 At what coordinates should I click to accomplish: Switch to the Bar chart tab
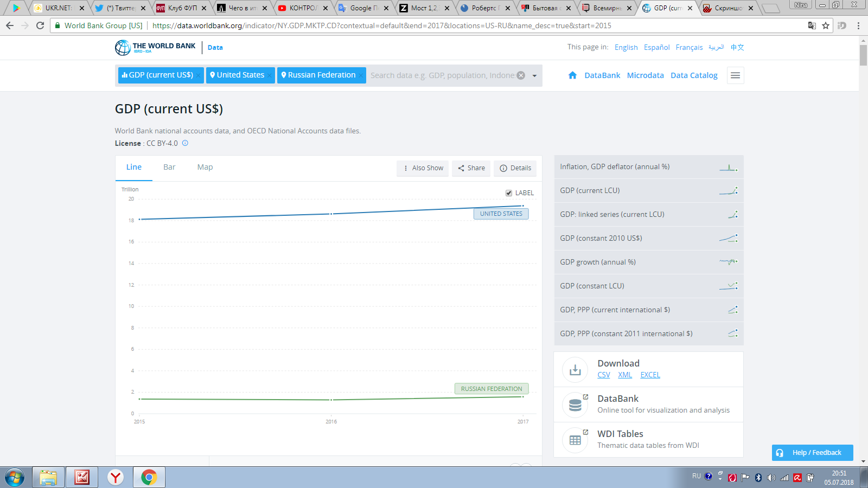tap(169, 168)
